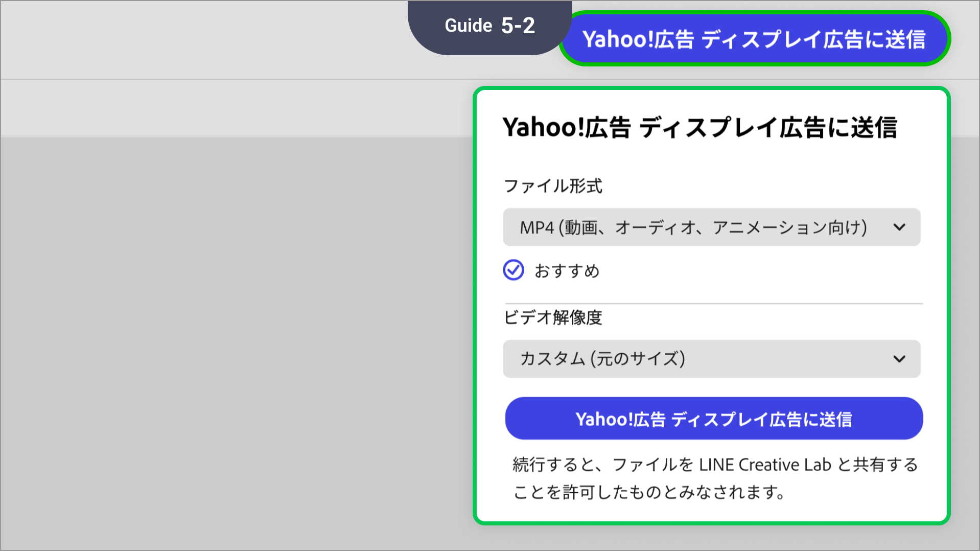
Task: Click the blue send button inside the panel
Action: (714, 419)
